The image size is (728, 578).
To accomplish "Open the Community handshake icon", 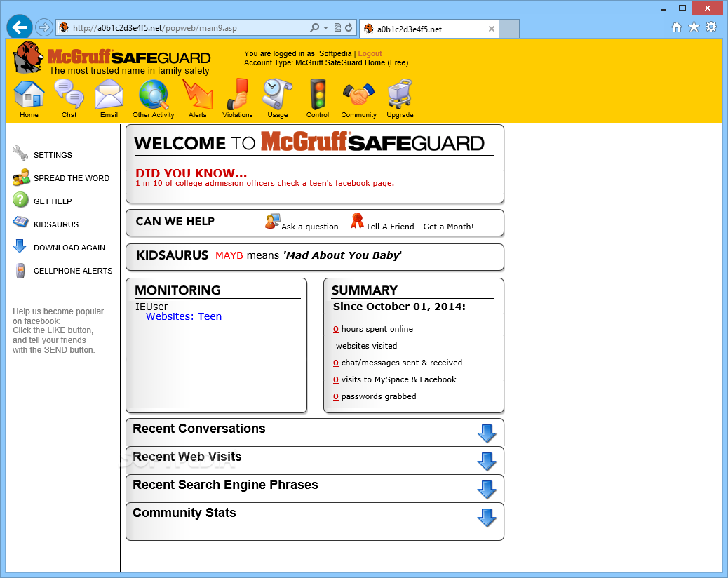I will 358,94.
